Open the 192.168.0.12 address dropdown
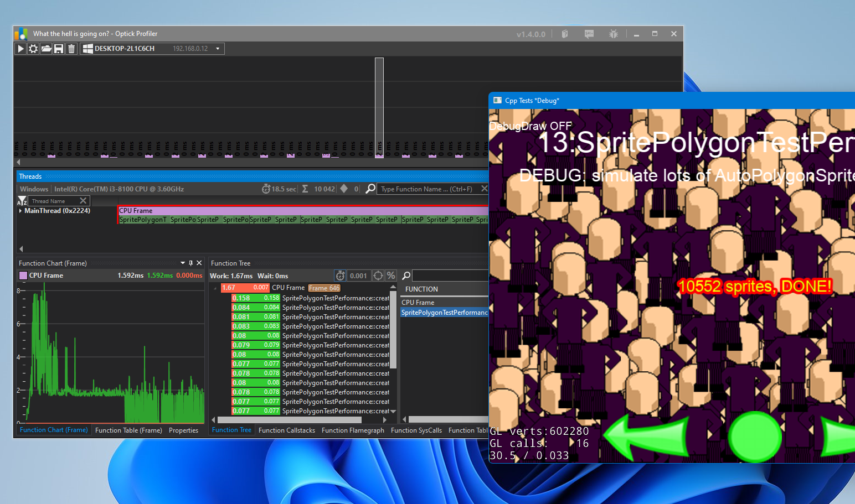 218,49
